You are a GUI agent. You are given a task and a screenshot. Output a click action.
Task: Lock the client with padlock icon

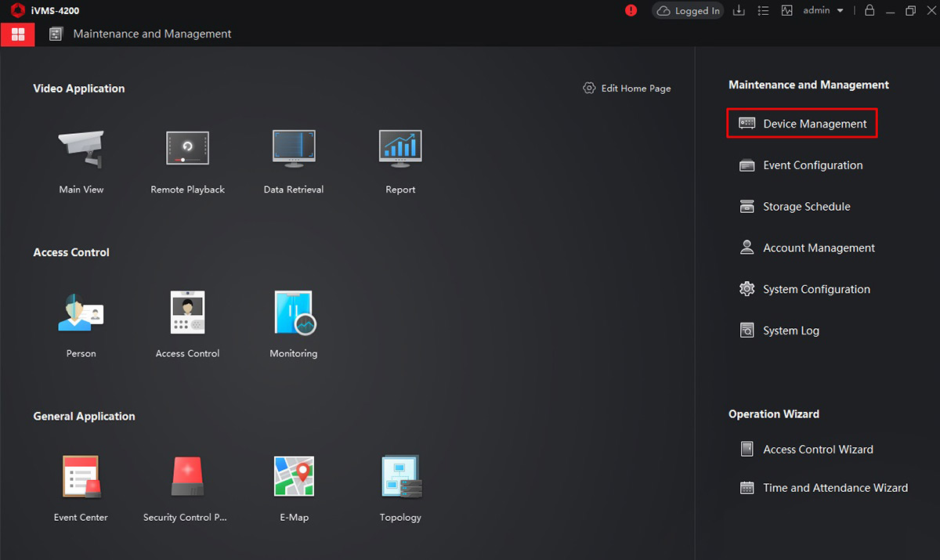[869, 11]
